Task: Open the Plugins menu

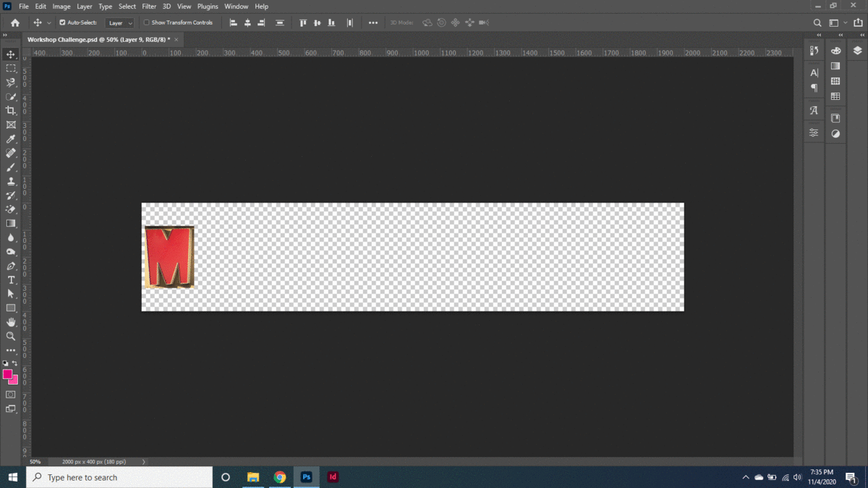Action: tap(208, 7)
